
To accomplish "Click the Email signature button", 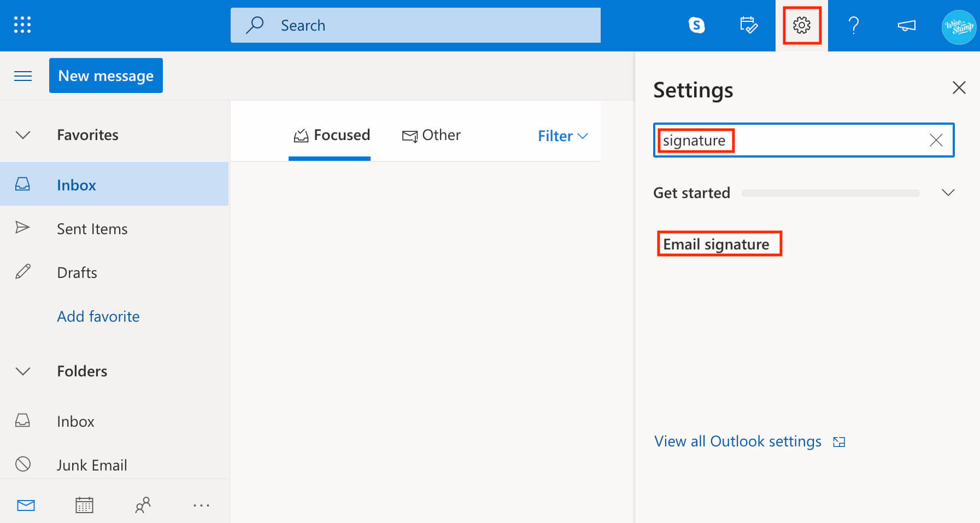I will tap(719, 244).
